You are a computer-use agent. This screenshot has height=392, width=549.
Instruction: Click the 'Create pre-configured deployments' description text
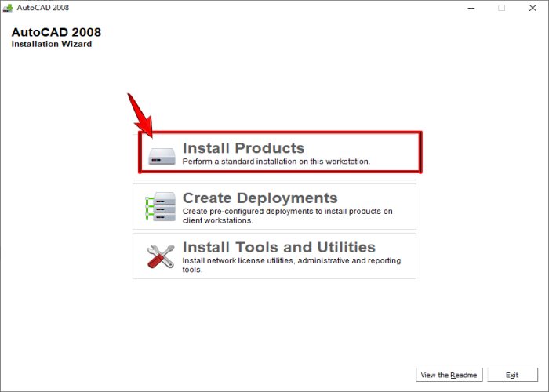[x=287, y=216]
